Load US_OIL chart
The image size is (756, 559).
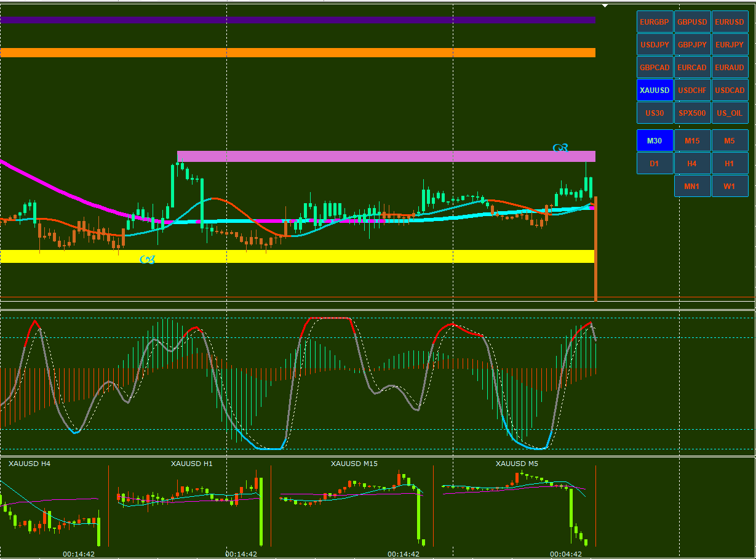tap(730, 113)
